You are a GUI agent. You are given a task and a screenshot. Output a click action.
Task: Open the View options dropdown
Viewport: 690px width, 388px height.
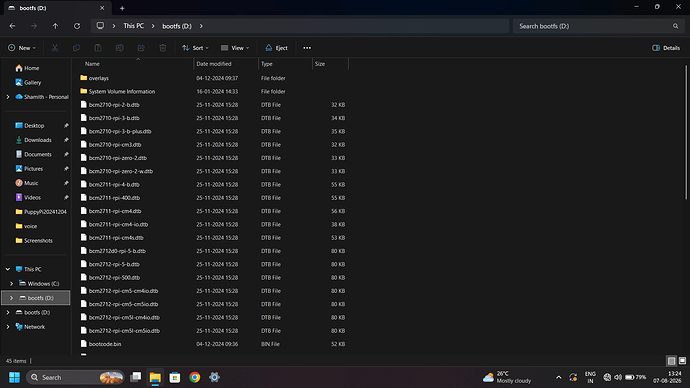click(x=235, y=48)
